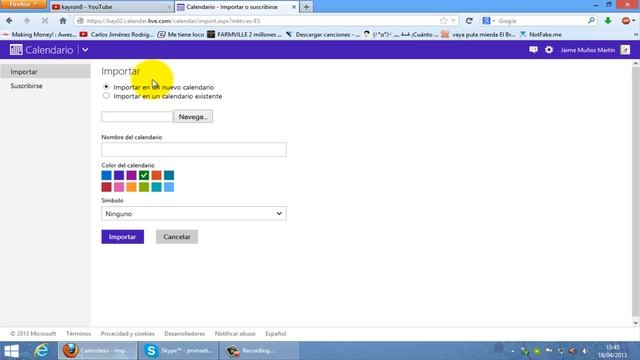
Task: Open the Windows Start button
Action: [11, 351]
